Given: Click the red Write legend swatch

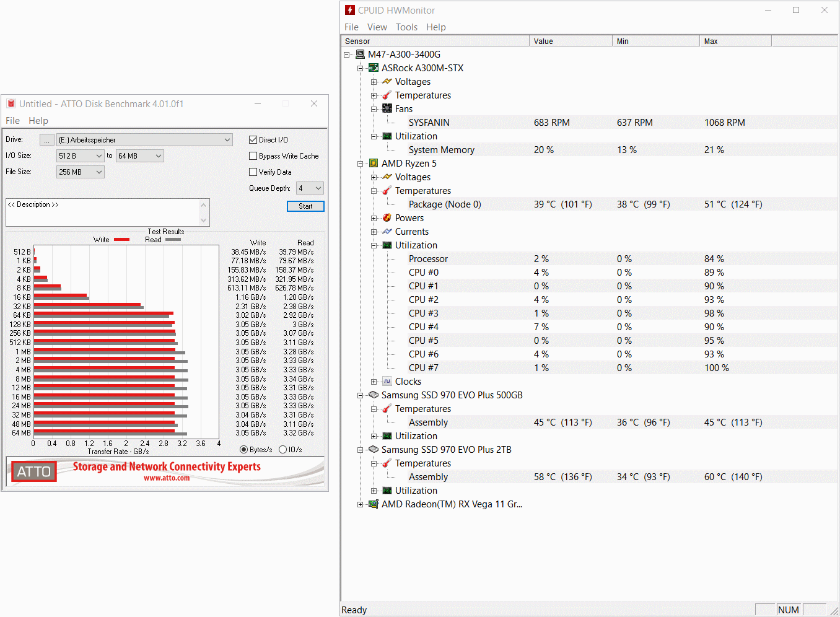Looking at the screenshot, I should pos(122,240).
